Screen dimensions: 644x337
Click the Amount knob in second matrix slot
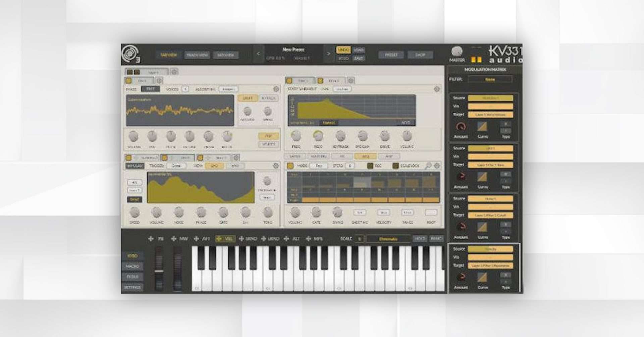(461, 176)
